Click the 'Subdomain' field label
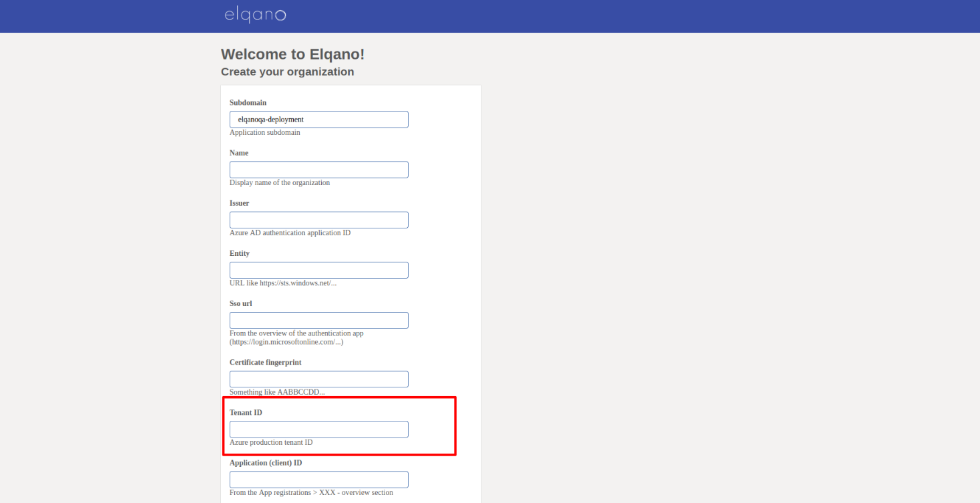 [x=248, y=103]
